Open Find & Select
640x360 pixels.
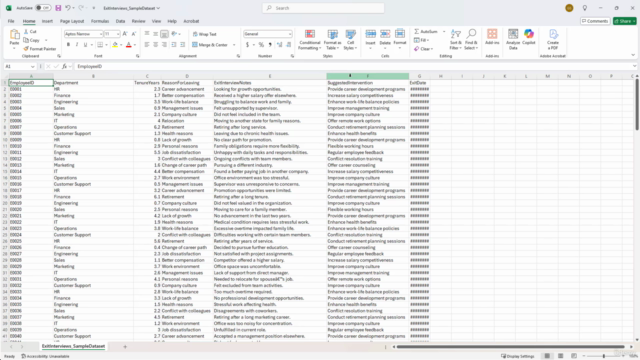point(471,40)
